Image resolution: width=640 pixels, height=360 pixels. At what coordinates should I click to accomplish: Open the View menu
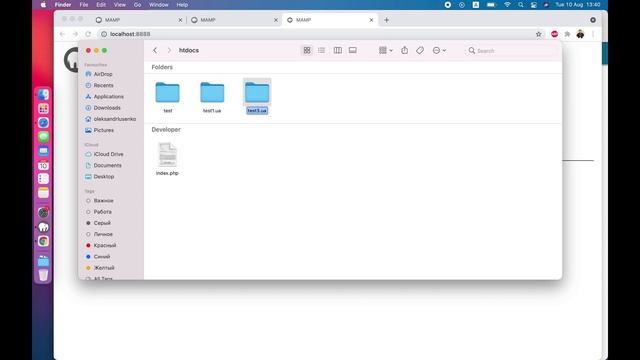120,5
